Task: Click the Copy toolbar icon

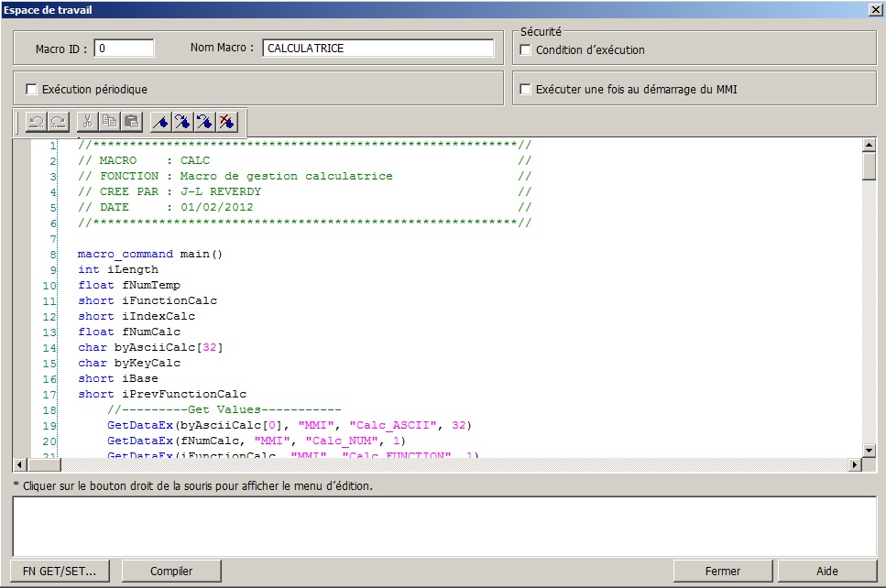Action: pos(109,121)
